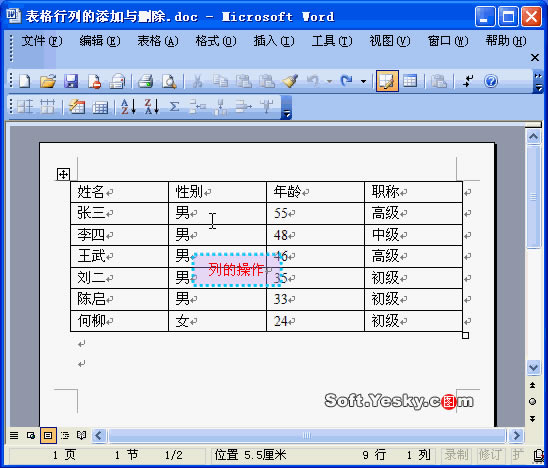Toggle the Tables and Borders toolbar button
The height and width of the screenshot is (468, 548).
tap(387, 81)
